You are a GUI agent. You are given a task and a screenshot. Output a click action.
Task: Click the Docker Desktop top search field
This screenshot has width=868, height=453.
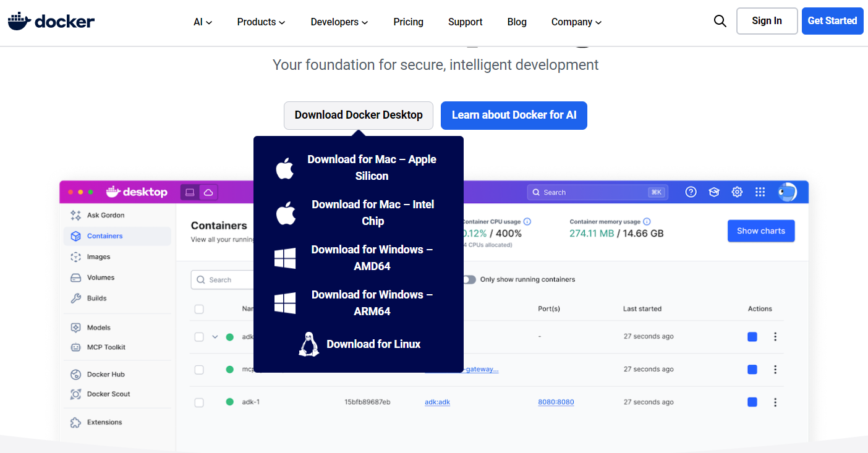point(597,192)
